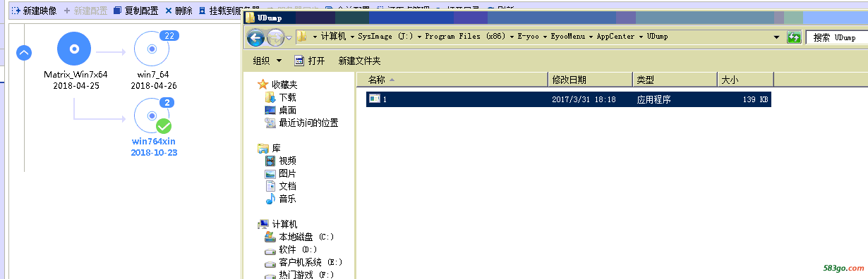Viewport: 868px width, 279px height.
Task: Click the 139 KB size cell
Action: [x=755, y=100]
